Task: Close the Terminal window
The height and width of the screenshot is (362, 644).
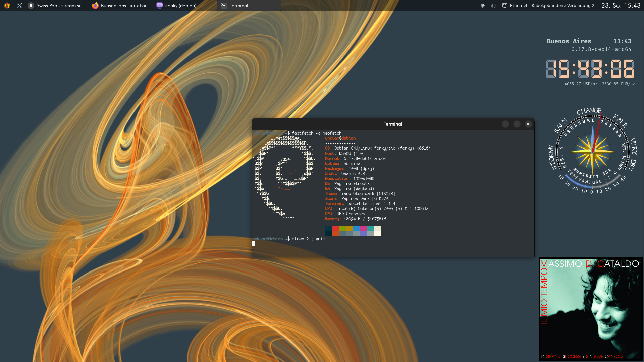Action: pos(528,124)
